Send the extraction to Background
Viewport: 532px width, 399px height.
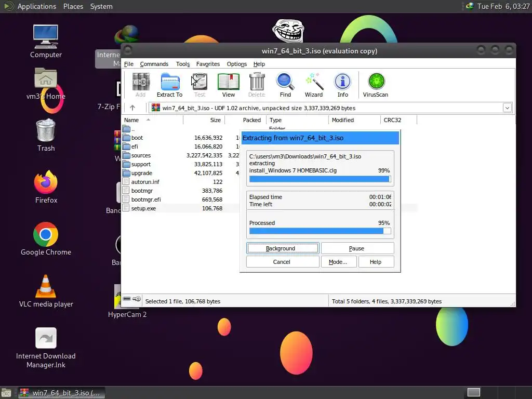point(283,248)
